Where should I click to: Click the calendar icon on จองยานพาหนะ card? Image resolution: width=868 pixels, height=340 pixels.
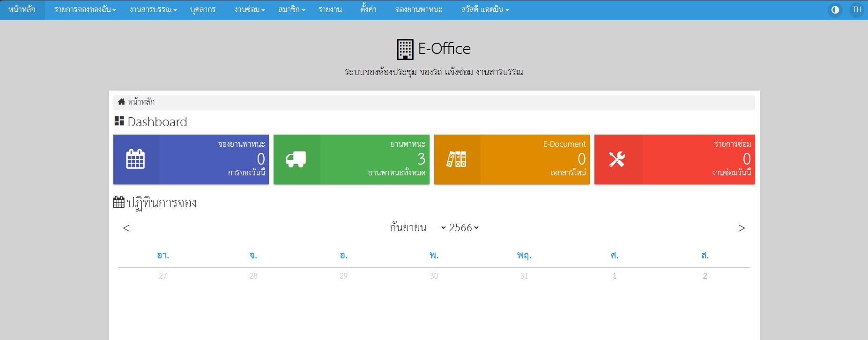coord(135,159)
